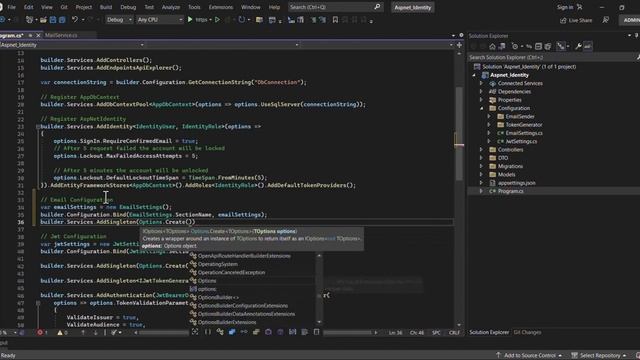The height and width of the screenshot is (360, 640).
Task: Open the Analyze menu
Action: pos(171,7)
